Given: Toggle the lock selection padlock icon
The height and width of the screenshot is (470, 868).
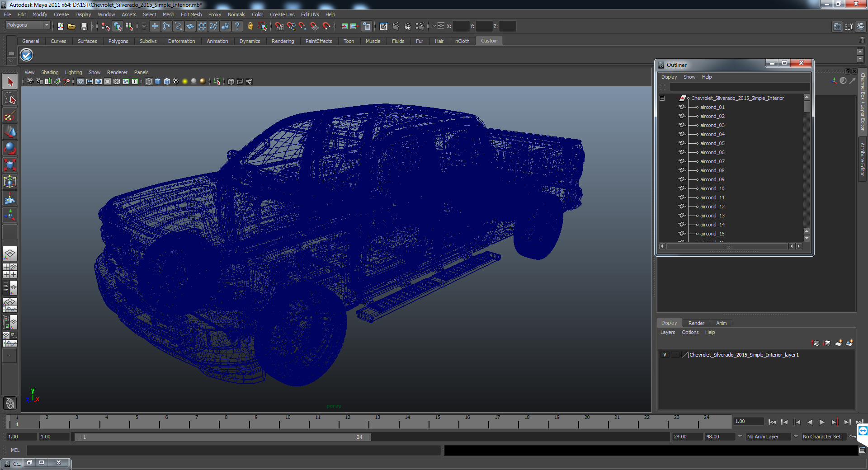Looking at the screenshot, I should 250,26.
